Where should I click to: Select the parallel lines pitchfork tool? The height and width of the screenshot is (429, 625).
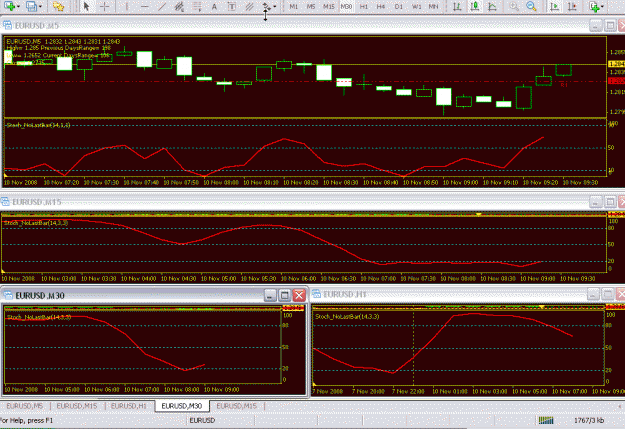tap(249, 6)
